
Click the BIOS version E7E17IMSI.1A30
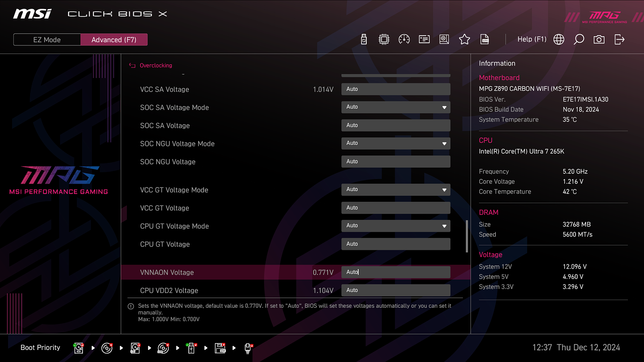coord(586,99)
